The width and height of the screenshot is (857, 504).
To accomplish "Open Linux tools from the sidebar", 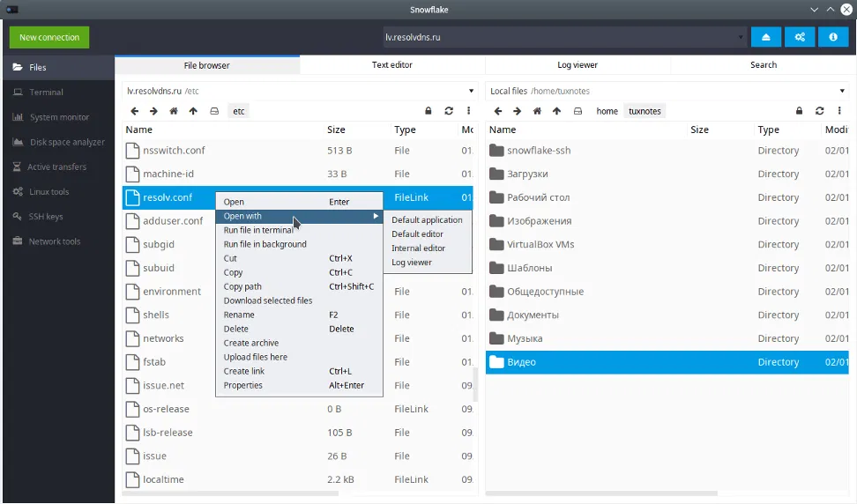I will click(x=58, y=192).
